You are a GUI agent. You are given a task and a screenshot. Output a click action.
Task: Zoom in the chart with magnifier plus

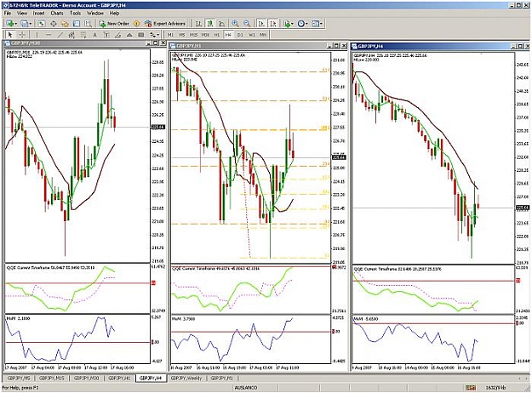pos(235,24)
